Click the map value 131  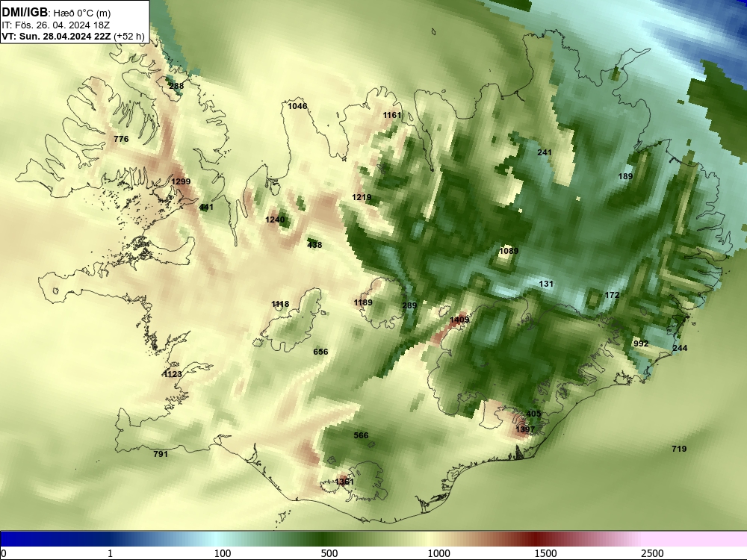546,284
